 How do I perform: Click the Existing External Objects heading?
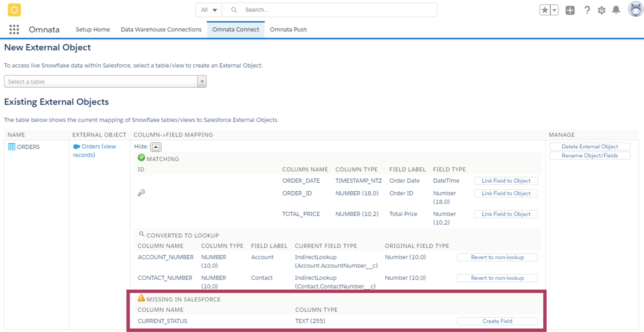pyautogui.click(x=56, y=102)
